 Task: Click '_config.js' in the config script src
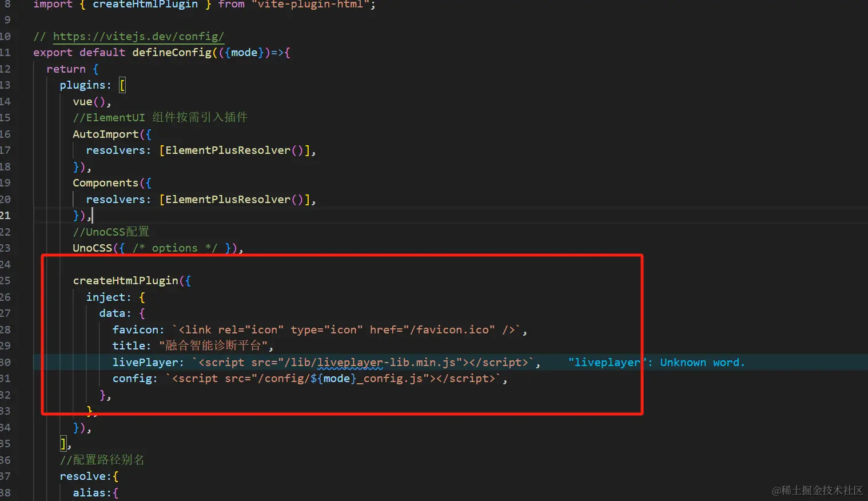389,379
